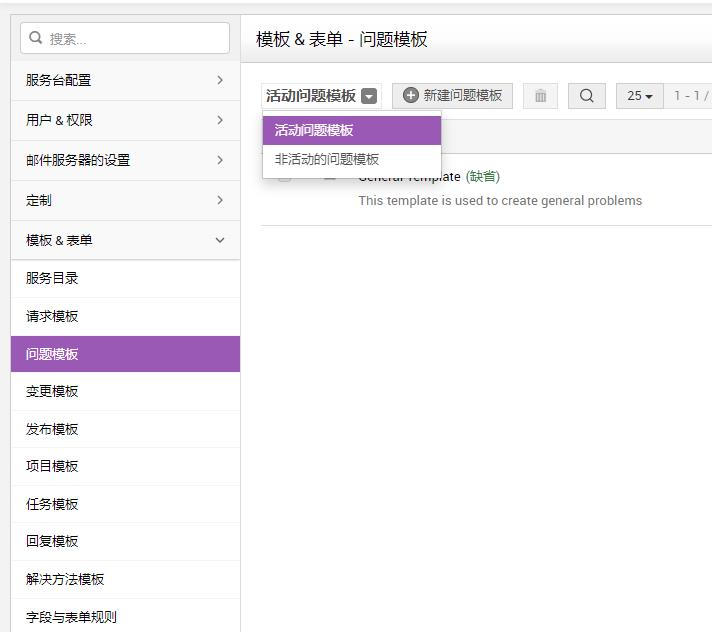Open the 25 per-page dropdown
The width and height of the screenshot is (712, 632).
[640, 96]
